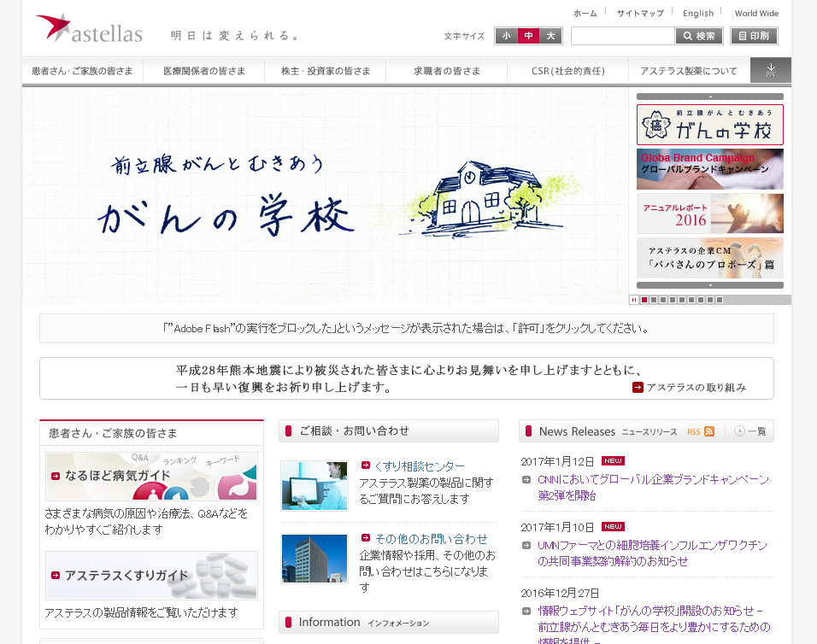Image resolution: width=817 pixels, height=644 pixels.
Task: Open 求職者の皆さま nav menu
Action: pos(447,71)
